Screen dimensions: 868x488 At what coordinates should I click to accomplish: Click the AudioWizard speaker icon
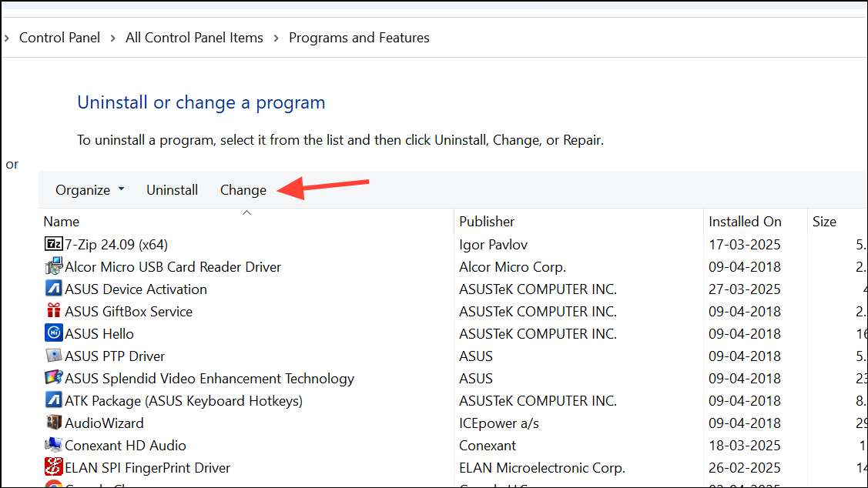[x=54, y=423]
